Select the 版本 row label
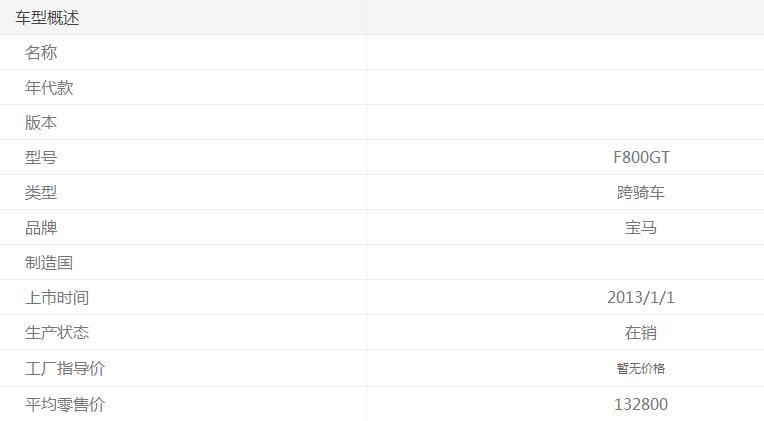 (41, 123)
